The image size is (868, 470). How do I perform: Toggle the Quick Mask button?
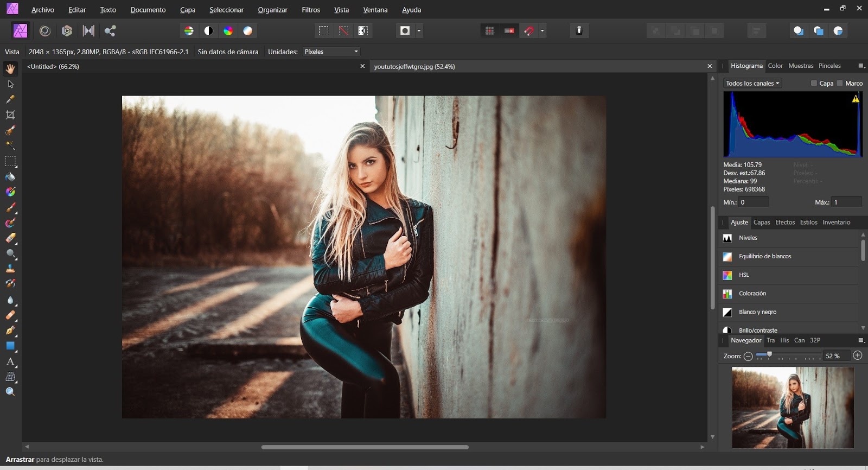coord(405,31)
